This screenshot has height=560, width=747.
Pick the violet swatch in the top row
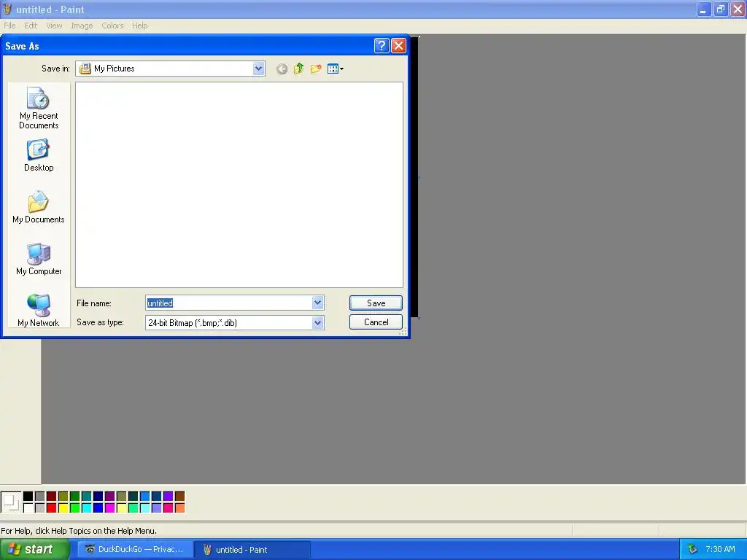169,496
